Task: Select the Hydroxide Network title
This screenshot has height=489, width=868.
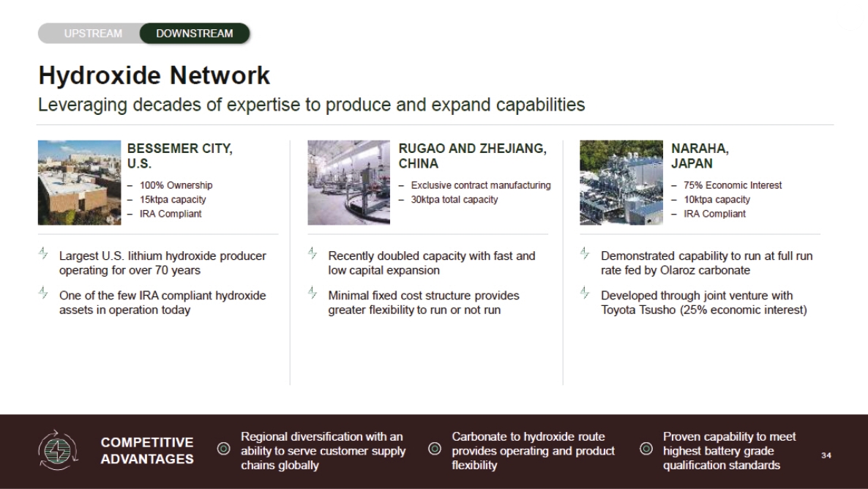Action: (154, 75)
